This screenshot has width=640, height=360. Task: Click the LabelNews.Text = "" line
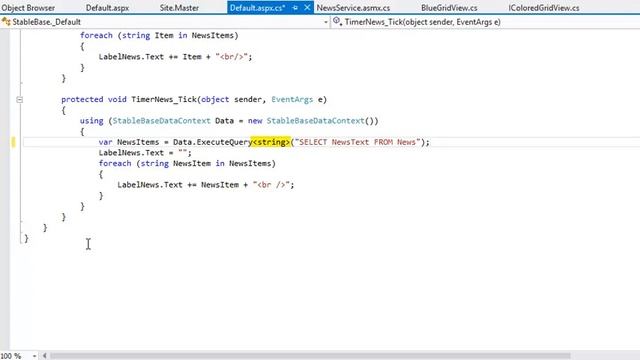tap(145, 153)
